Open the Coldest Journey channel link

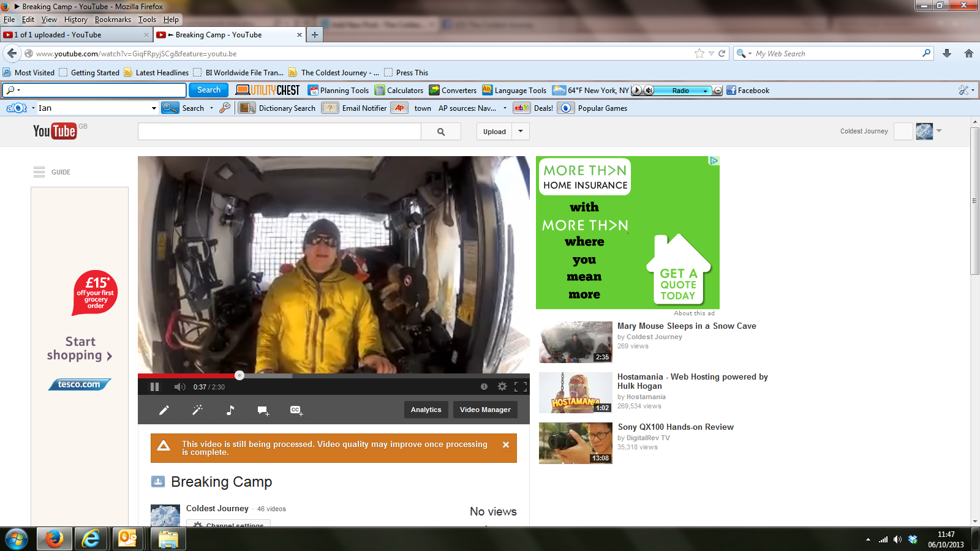point(217,508)
